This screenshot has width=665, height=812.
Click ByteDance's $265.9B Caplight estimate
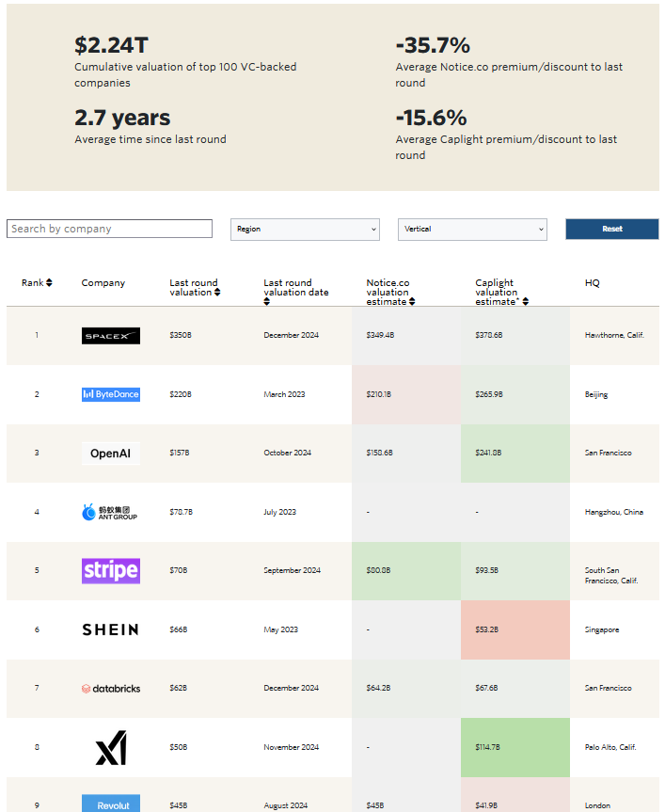click(x=489, y=394)
